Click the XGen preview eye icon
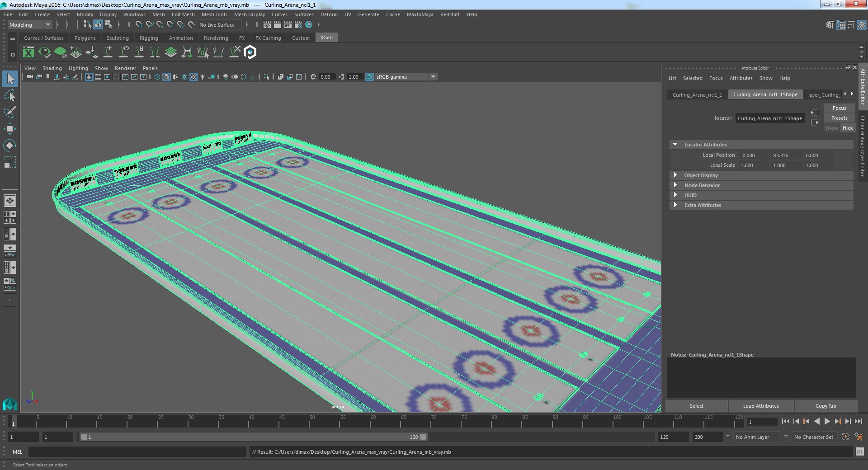 44,52
